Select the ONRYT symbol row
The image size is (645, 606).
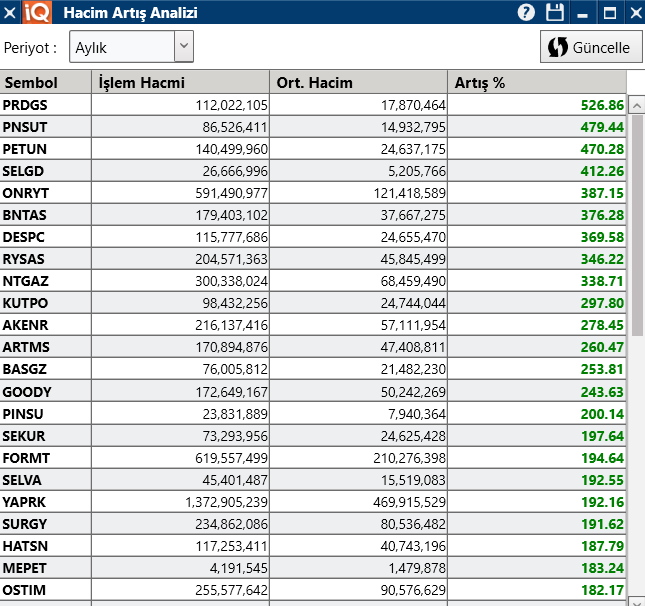click(x=313, y=193)
